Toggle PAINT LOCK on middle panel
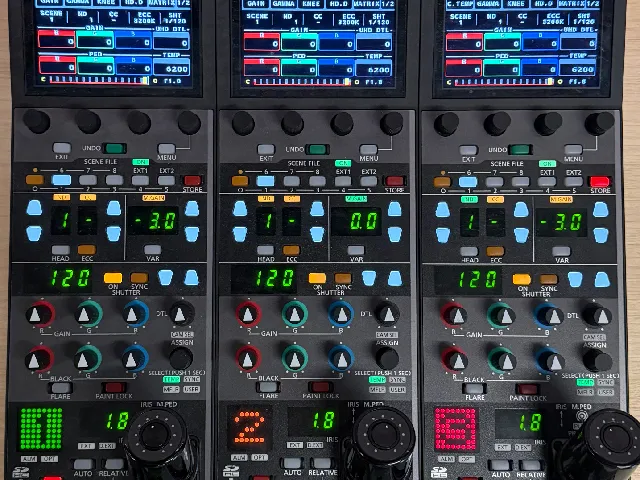 coord(320,387)
